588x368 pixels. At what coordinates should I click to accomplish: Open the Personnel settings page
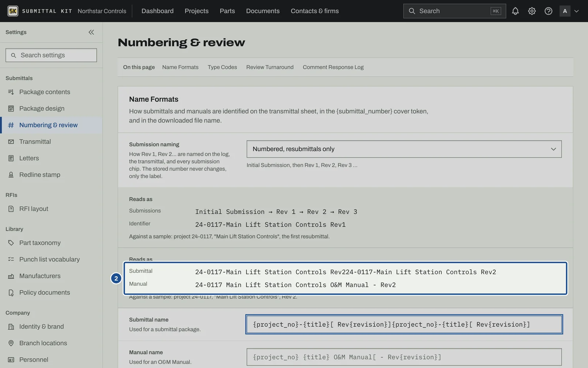(x=51, y=360)
